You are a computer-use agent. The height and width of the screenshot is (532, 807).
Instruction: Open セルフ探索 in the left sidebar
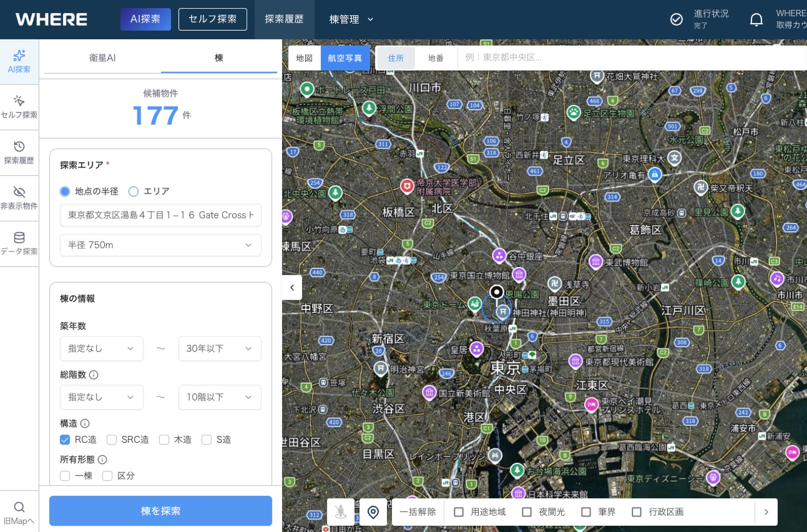pyautogui.click(x=19, y=108)
